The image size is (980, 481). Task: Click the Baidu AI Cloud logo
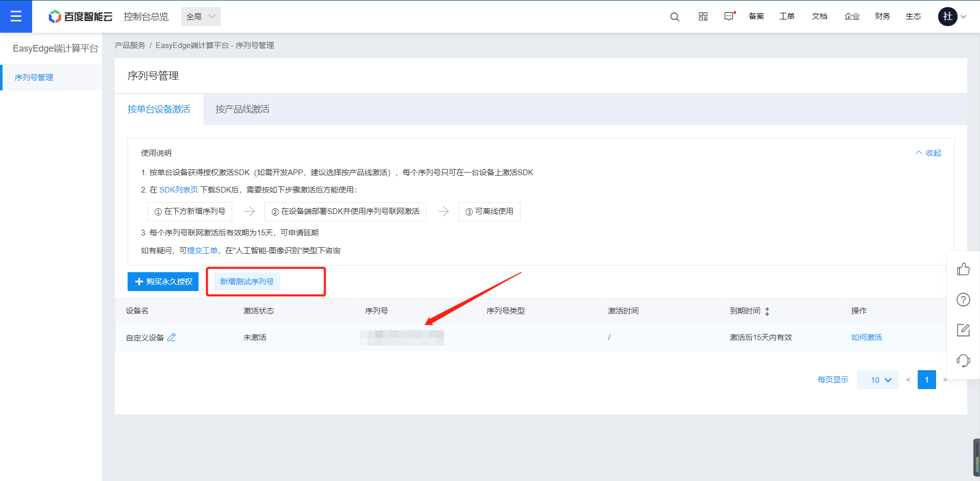point(81,17)
